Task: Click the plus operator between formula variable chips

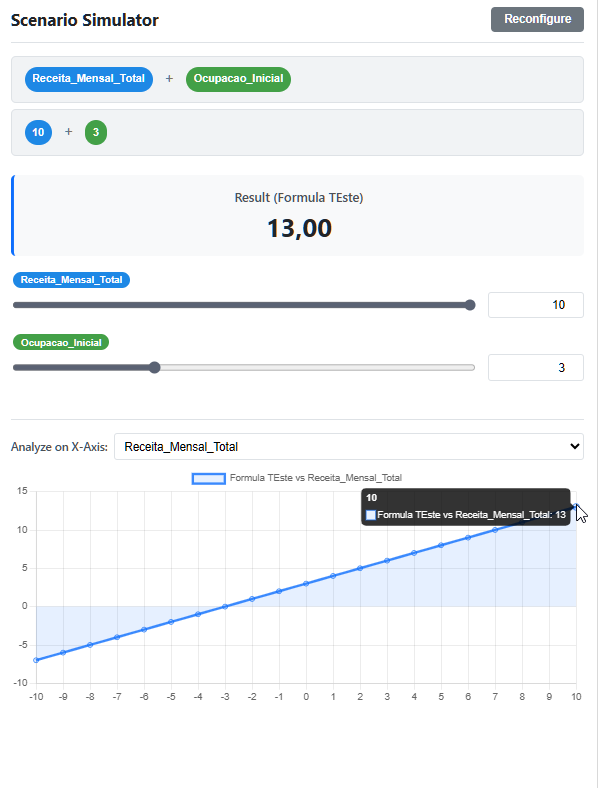Action: point(169,79)
